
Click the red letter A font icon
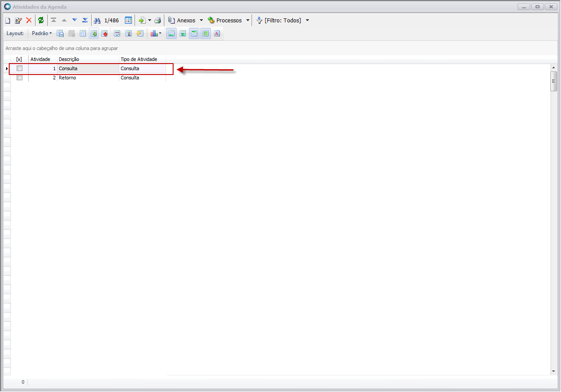coord(217,33)
